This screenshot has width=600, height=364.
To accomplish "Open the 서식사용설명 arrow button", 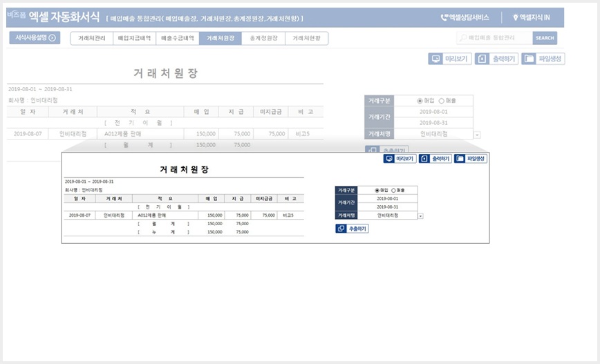I will [35, 38].
